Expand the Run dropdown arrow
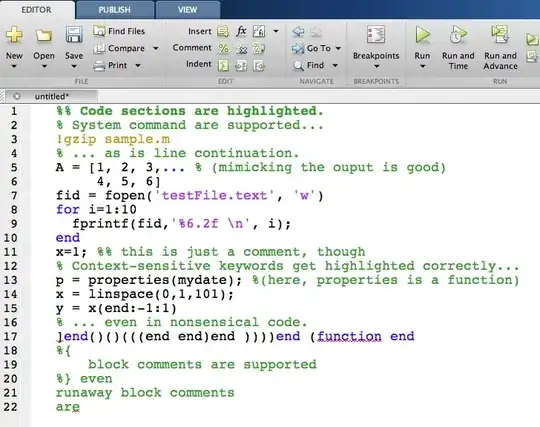The width and height of the screenshot is (540, 427). 423,66
